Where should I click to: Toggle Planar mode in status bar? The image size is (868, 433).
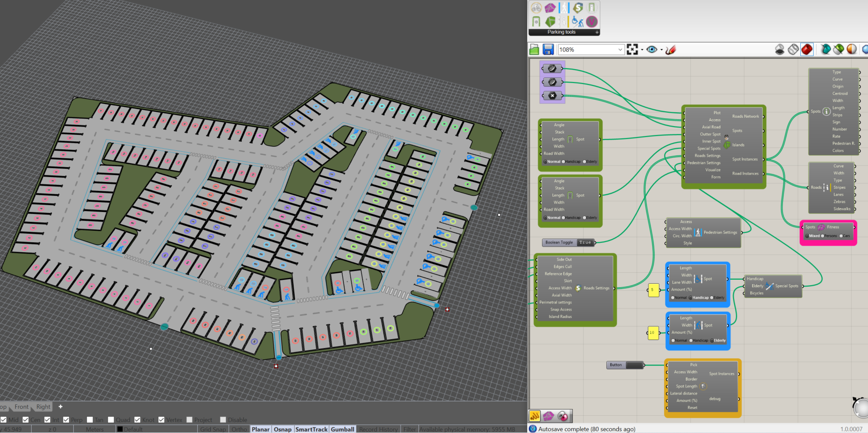coord(261,429)
